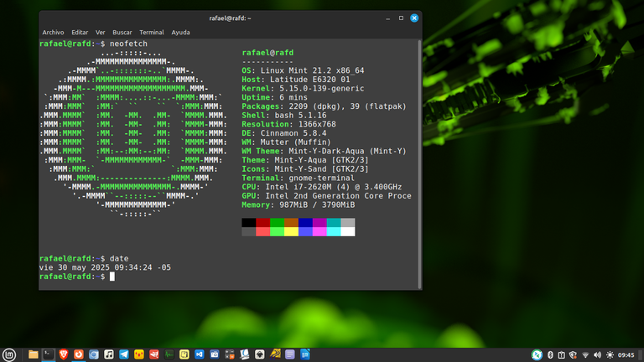644x362 pixels.
Task: Open the Inkscape icon in panel
Action: point(260,354)
